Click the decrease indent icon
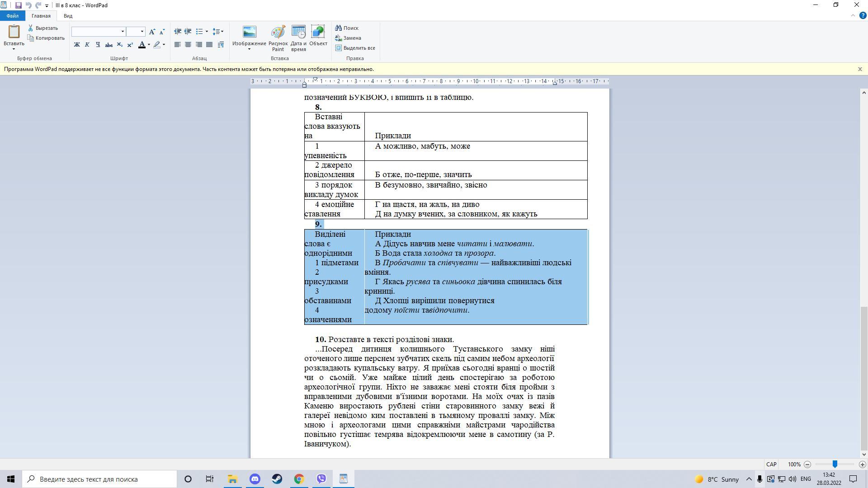This screenshot has width=868, height=488. (178, 32)
